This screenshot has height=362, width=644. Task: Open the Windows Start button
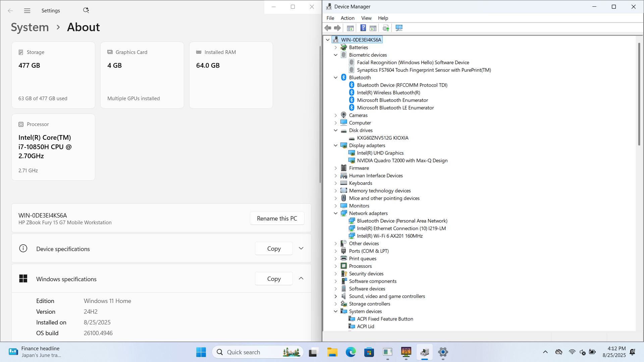pos(201,352)
